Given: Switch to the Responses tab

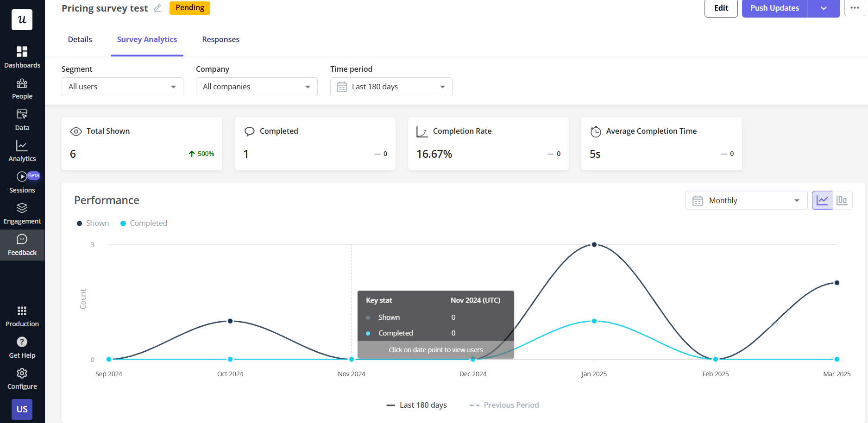Looking at the screenshot, I should click(220, 39).
